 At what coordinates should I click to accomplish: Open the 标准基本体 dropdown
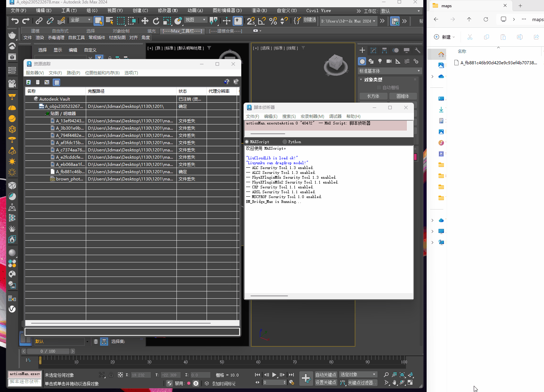coord(389,71)
